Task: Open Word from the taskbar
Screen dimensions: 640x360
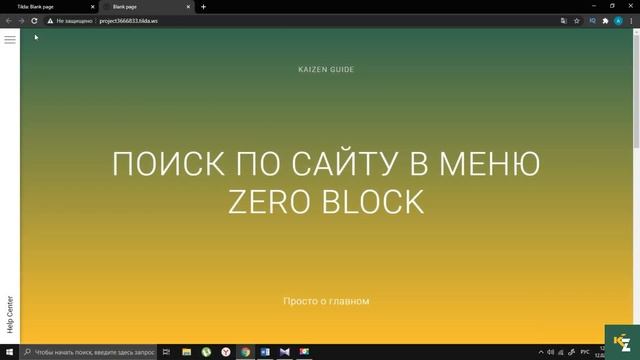Action: coord(265,352)
